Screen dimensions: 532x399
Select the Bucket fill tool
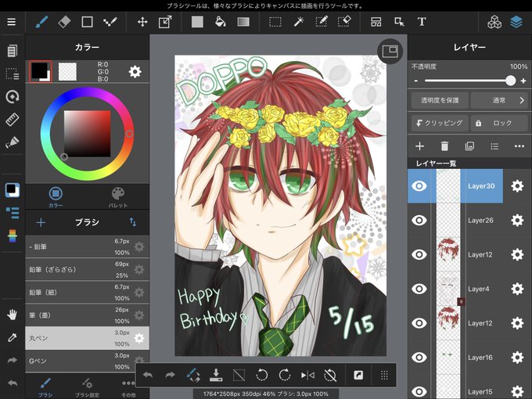(220, 22)
